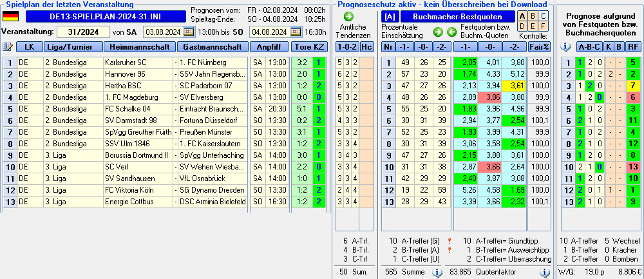Image resolution: width=644 pixels, height=279 pixels.
Task: Click green left-arrow next to Festquoten bzw.
Action: pyautogui.click(x=452, y=32)
